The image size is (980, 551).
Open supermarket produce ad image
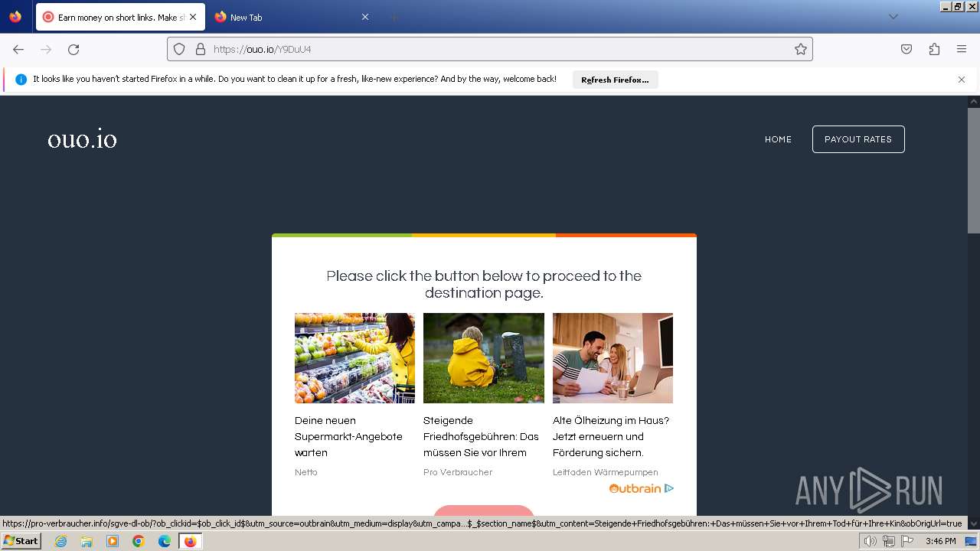354,358
